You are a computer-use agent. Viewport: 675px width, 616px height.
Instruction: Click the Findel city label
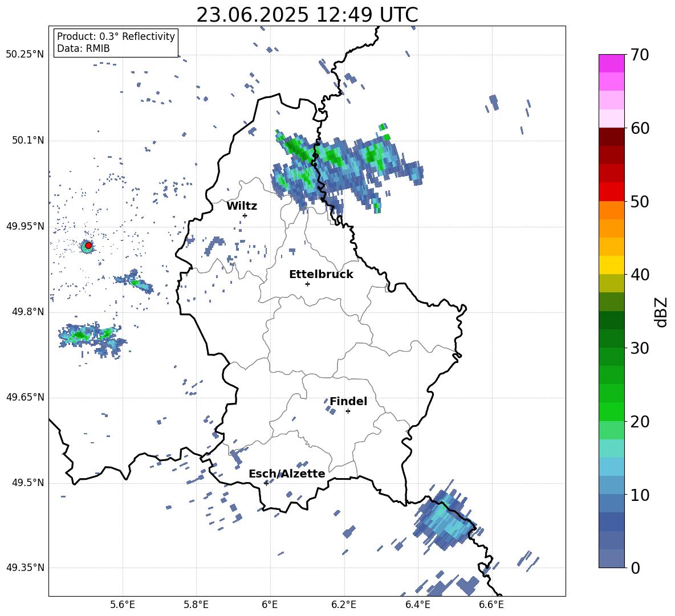tap(348, 401)
